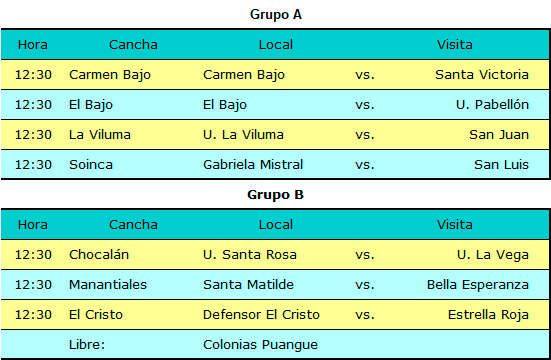Click the Chocalán cancha cell
Image resolution: width=551 pixels, height=360 pixels.
[x=99, y=255]
